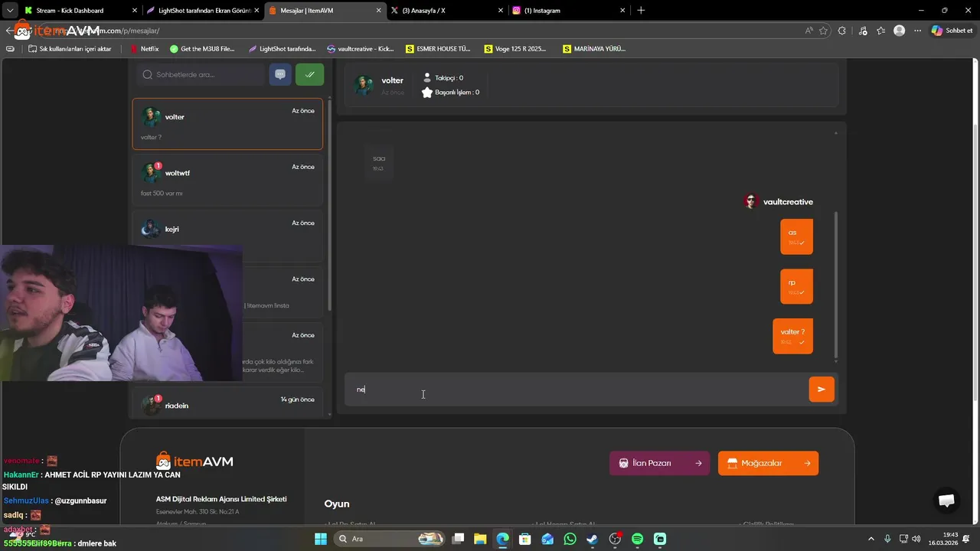Click the woltwtf avatar with unread badge
Image resolution: width=980 pixels, height=551 pixels.
tap(151, 173)
